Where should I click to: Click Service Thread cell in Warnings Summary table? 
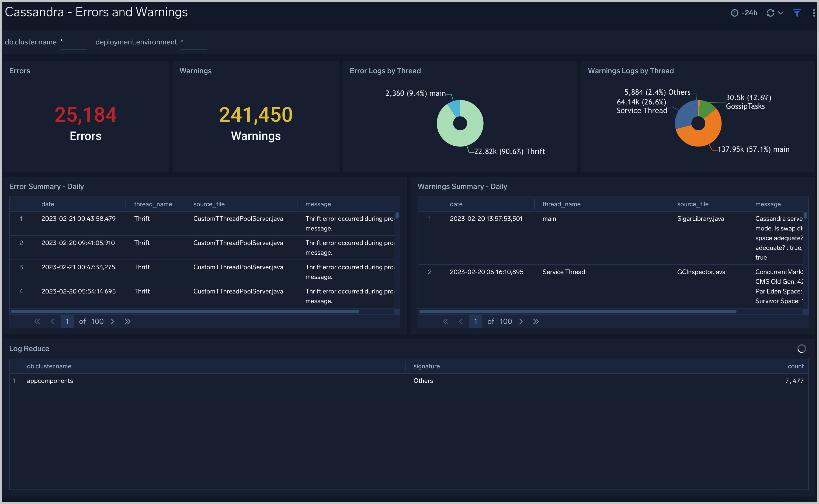coord(564,272)
